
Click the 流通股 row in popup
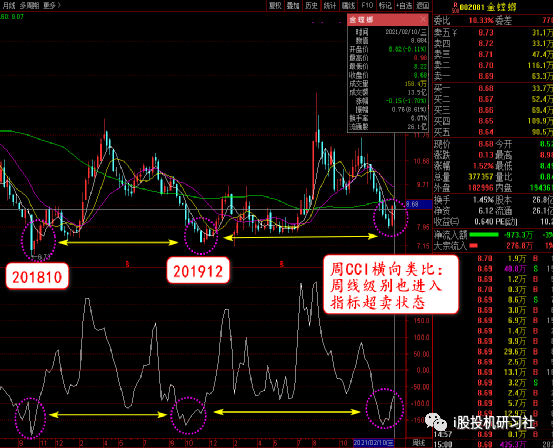pos(388,126)
